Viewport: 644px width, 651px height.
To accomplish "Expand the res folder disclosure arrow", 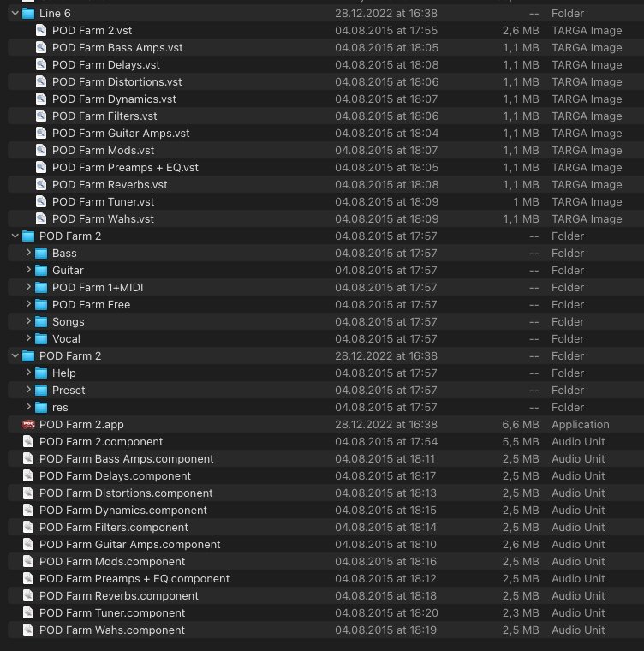I will [27, 408].
